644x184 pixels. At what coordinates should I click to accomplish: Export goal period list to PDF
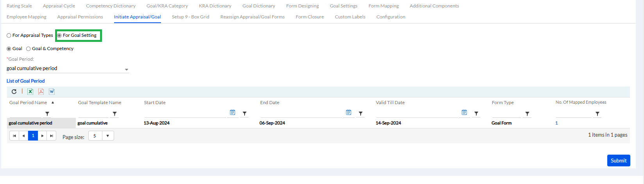pyautogui.click(x=41, y=92)
